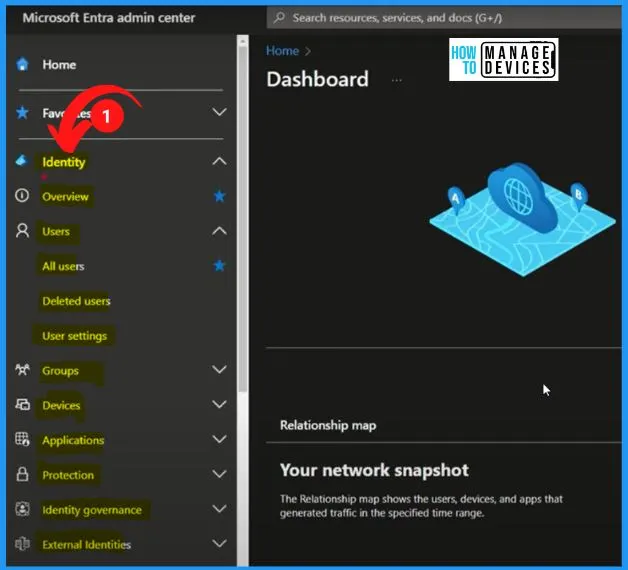Unfavorite Overview using its star
This screenshot has width=628, height=570.
point(219,196)
